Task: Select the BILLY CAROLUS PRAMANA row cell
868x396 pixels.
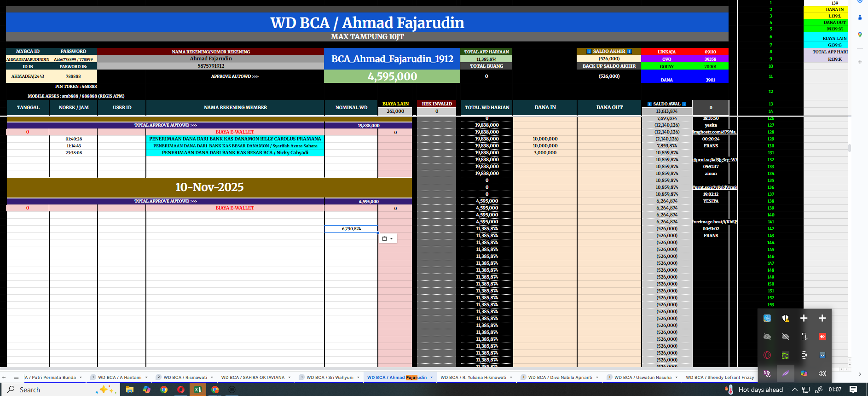Action: click(235, 139)
